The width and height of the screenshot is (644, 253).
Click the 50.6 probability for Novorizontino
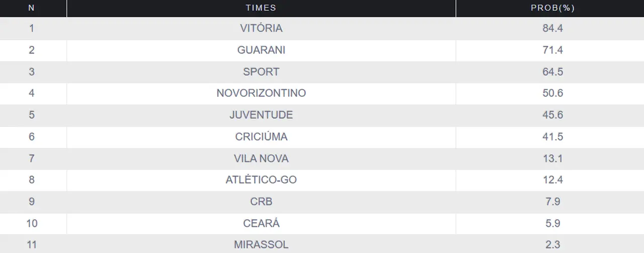[552, 93]
